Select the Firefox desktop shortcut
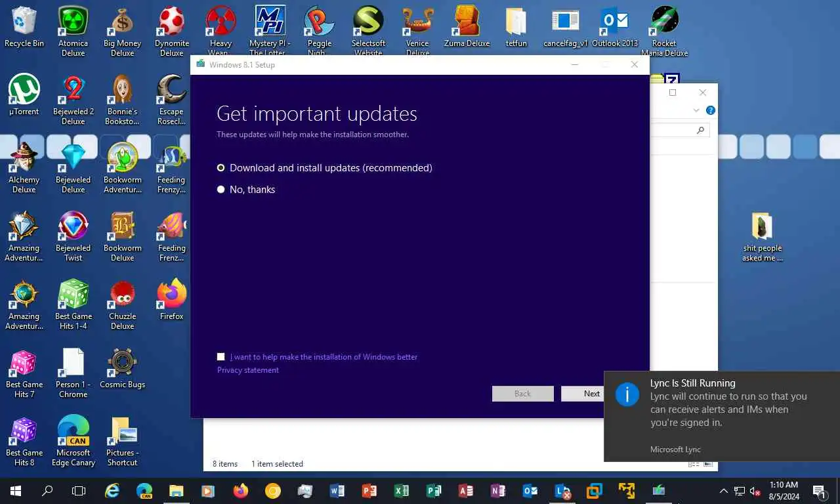The image size is (840, 504). pyautogui.click(x=172, y=301)
